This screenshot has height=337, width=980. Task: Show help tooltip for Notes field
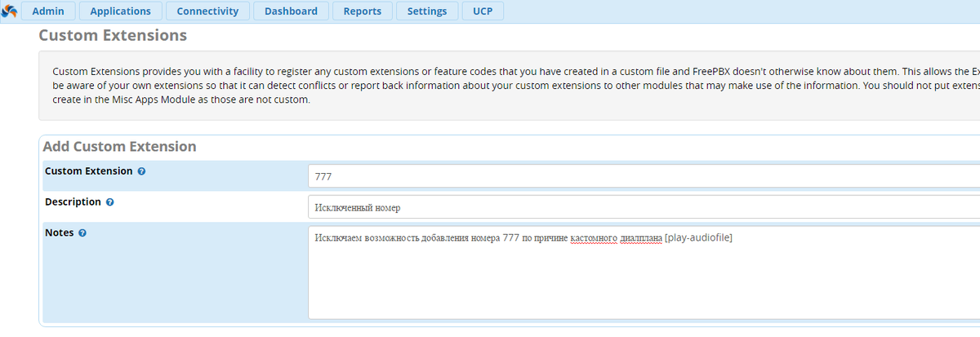[82, 233]
